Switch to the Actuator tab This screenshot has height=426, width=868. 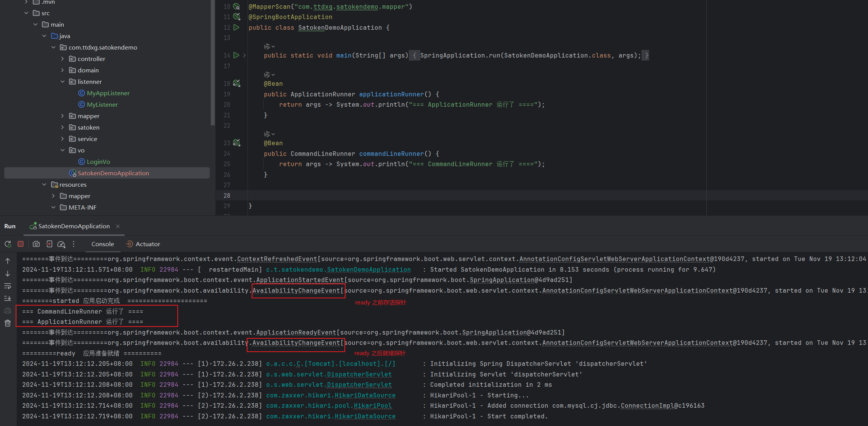(x=143, y=244)
